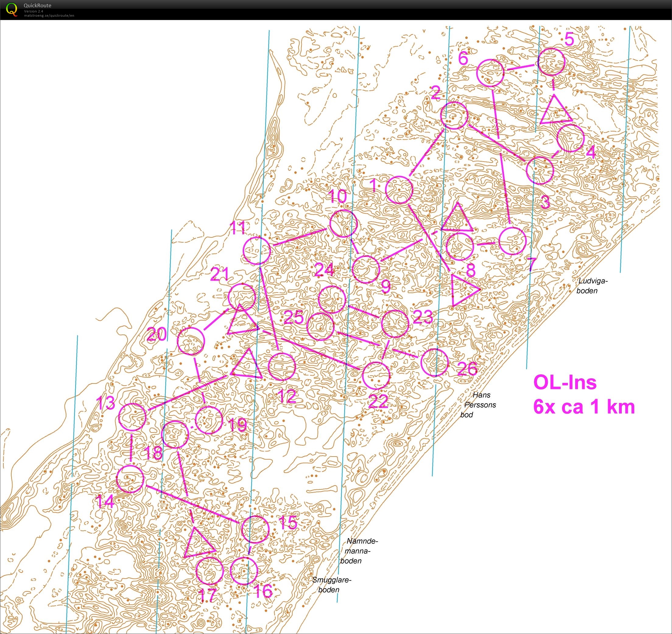672x634 pixels.
Task: Select control circle 4
Action: pos(570,138)
